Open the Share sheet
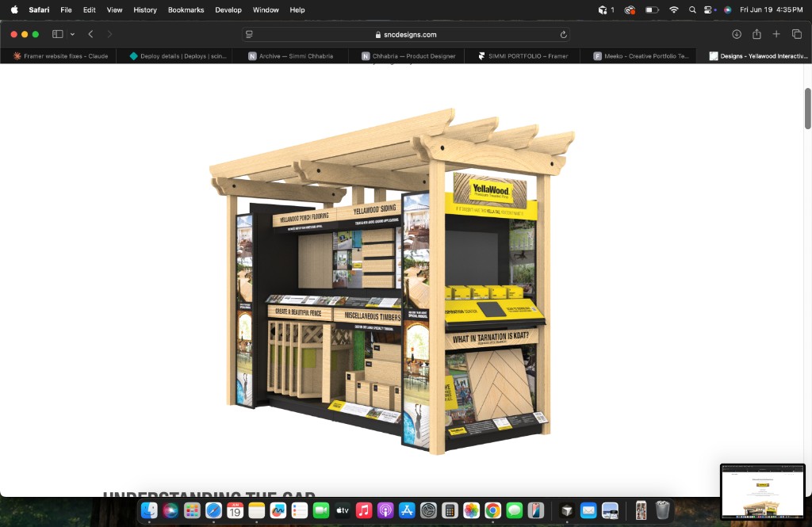This screenshot has width=812, height=527. click(x=756, y=34)
